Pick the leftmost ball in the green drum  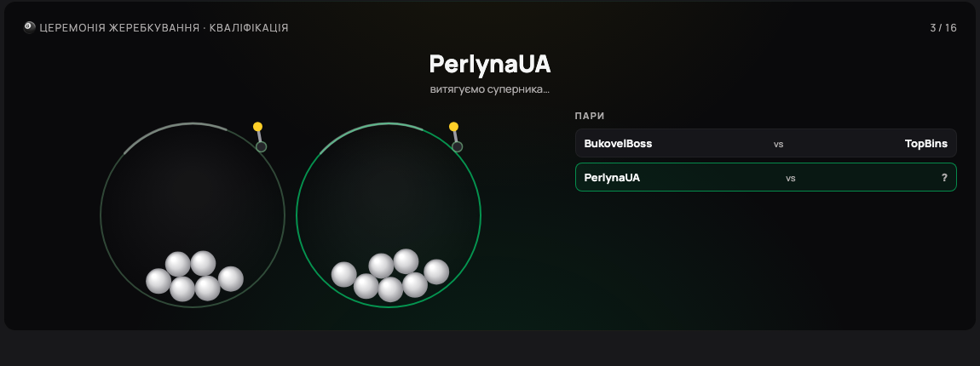[343, 275]
